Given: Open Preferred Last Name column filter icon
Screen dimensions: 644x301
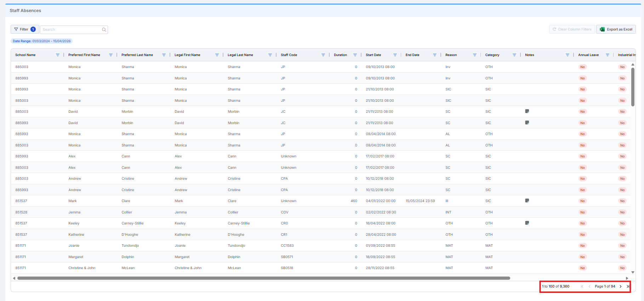Looking at the screenshot, I should coord(164,55).
